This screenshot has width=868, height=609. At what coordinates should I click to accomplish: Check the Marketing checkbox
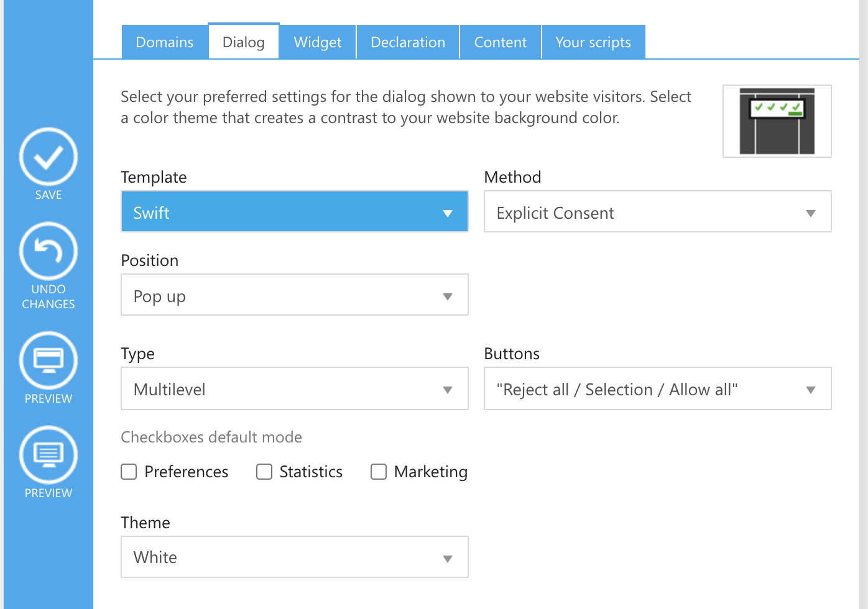379,472
